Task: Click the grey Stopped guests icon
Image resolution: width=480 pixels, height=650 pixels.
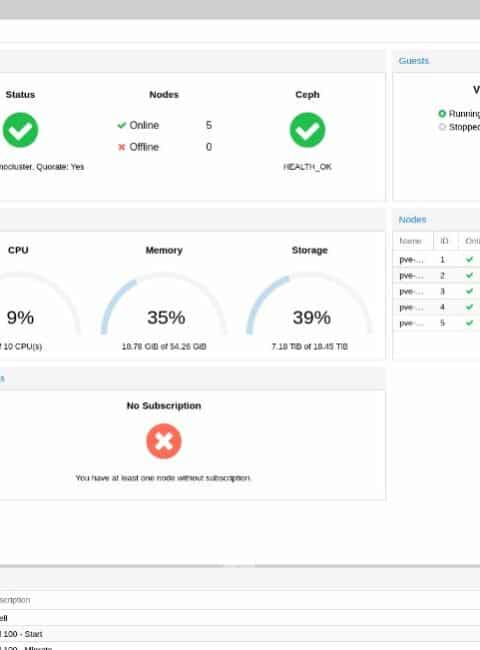Action: click(x=442, y=126)
